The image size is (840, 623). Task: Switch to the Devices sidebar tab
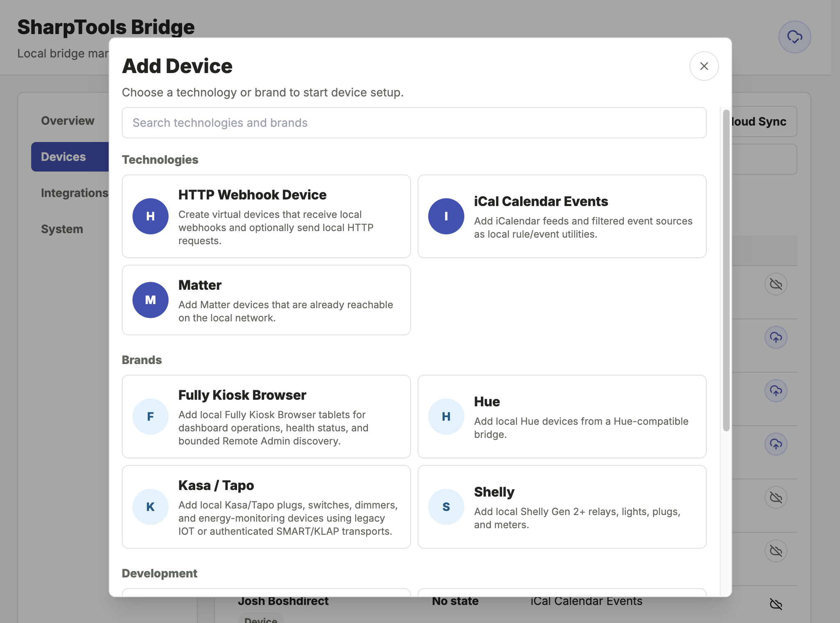tap(70, 157)
